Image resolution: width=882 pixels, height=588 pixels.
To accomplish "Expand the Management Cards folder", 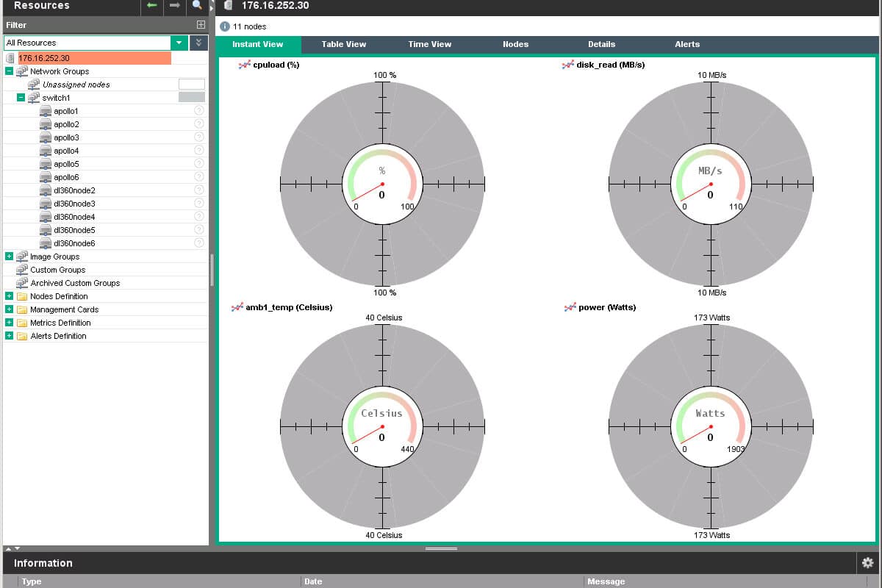I will coord(9,309).
